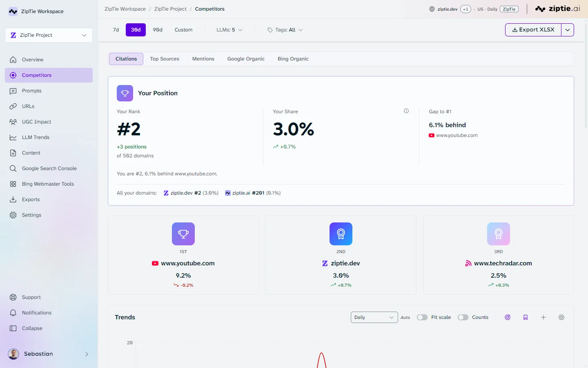This screenshot has width=588, height=368.
Task: Go to the Prompts section
Action: pyautogui.click(x=49, y=91)
